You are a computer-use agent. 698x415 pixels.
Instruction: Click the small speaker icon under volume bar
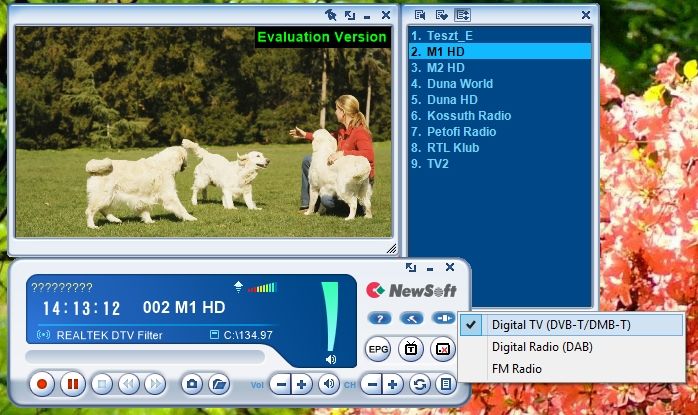pos(331,359)
